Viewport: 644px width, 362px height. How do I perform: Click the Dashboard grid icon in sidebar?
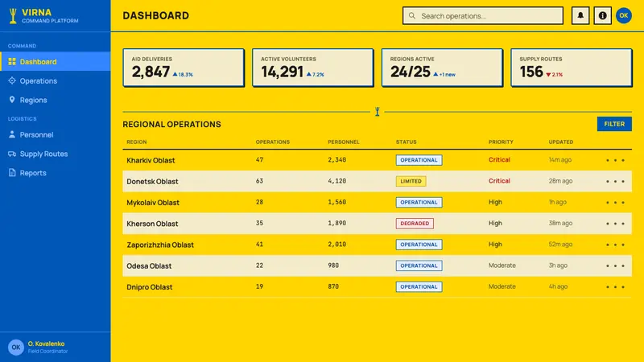12,62
